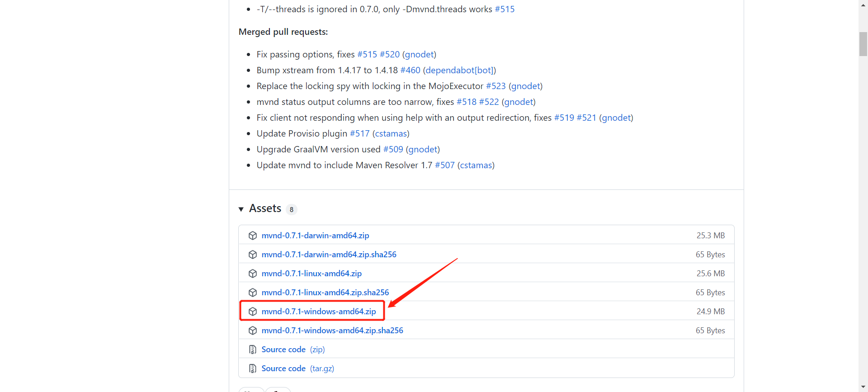Open pull request #517 Provisio plugin
The image size is (868, 392).
click(x=360, y=133)
